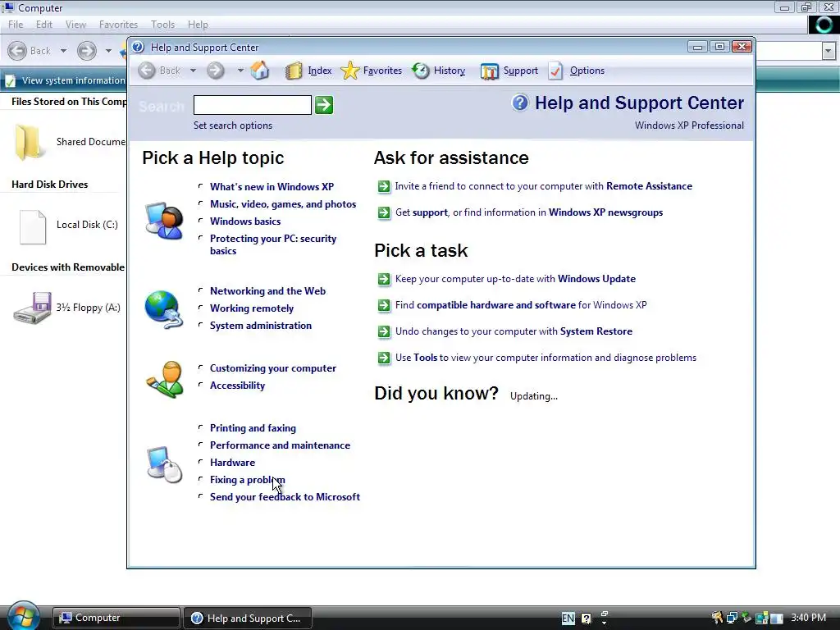Click View system information task
The width and height of the screenshot is (840, 630).
tap(64, 81)
